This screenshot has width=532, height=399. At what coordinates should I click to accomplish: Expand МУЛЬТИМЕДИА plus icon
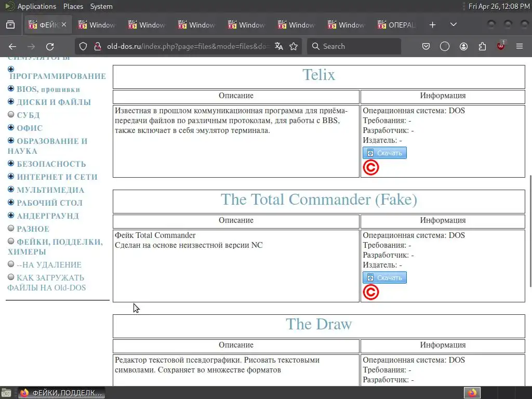tap(11, 189)
